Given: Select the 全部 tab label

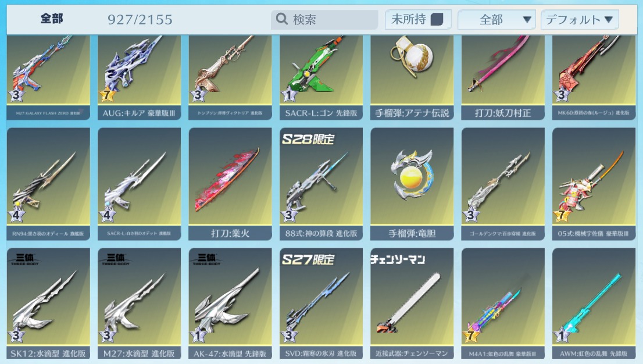Looking at the screenshot, I should [52, 19].
